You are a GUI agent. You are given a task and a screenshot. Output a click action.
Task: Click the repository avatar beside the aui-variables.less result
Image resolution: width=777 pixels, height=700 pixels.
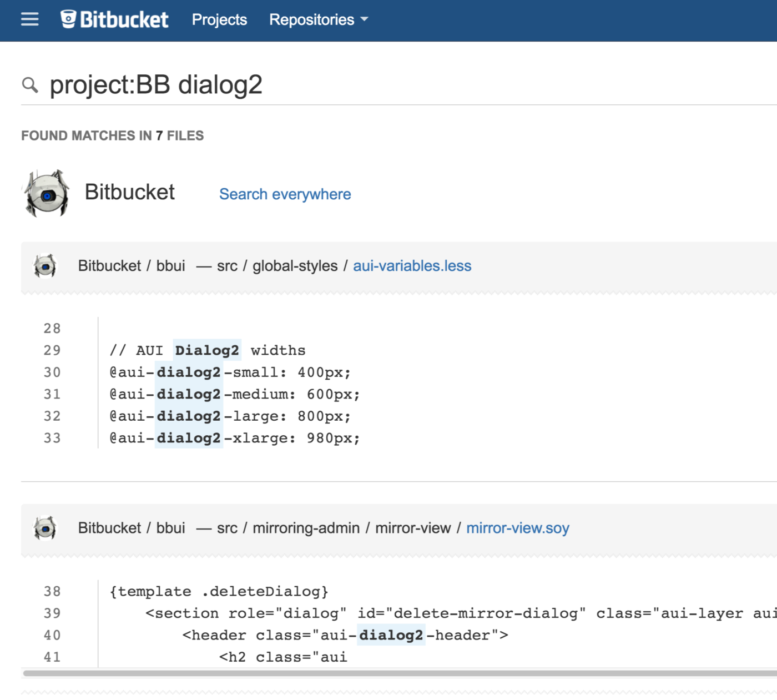click(43, 266)
